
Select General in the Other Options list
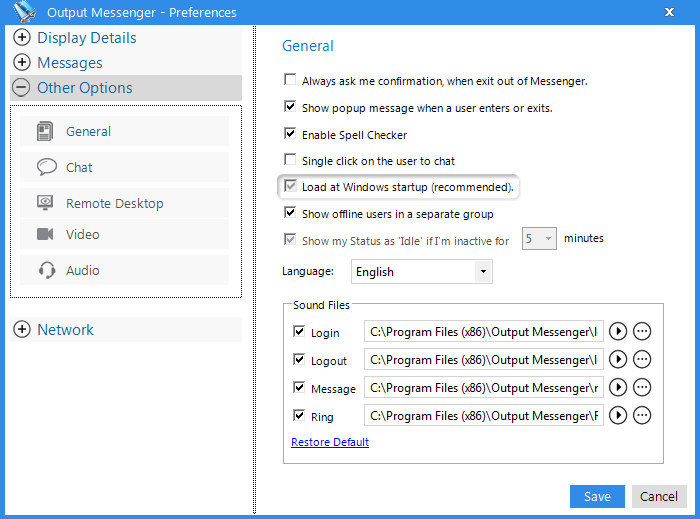pos(125,131)
